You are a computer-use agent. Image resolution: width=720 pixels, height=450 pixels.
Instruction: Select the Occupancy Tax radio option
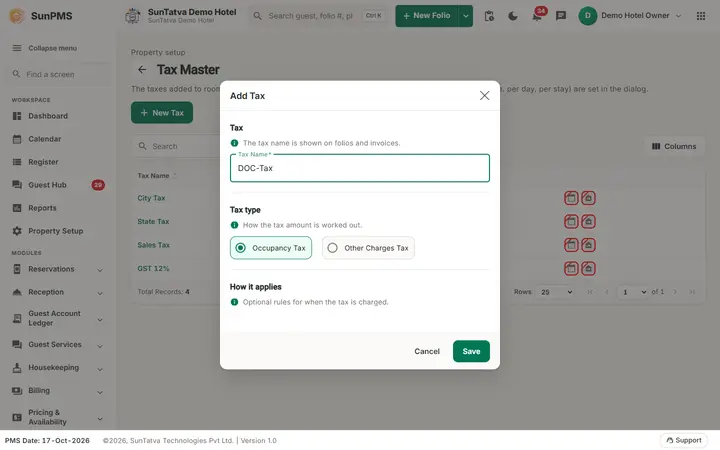271,248
